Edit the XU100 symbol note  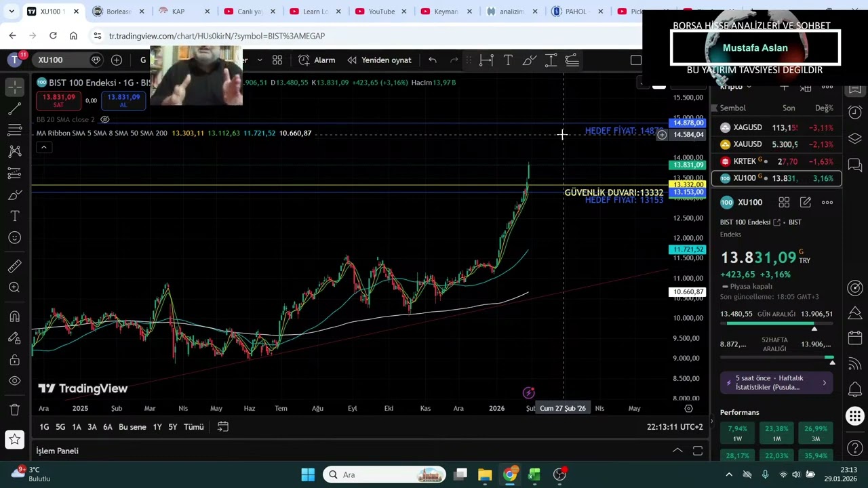pos(806,202)
